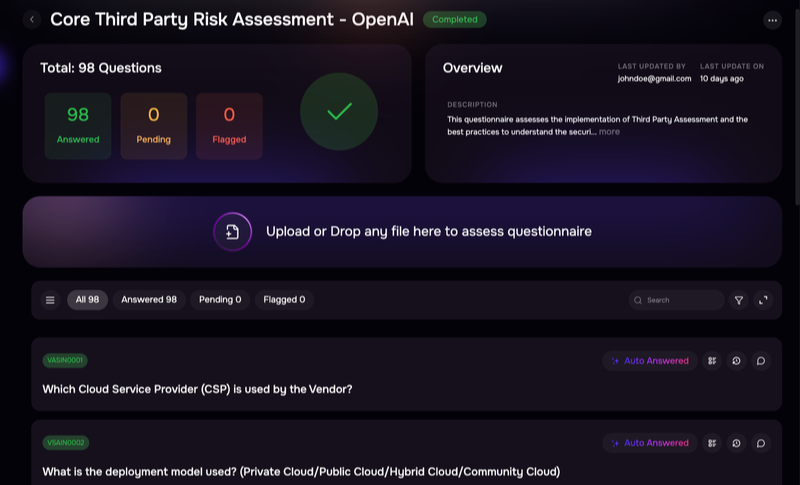
Task: Expand question list to fullscreen
Action: 763,300
